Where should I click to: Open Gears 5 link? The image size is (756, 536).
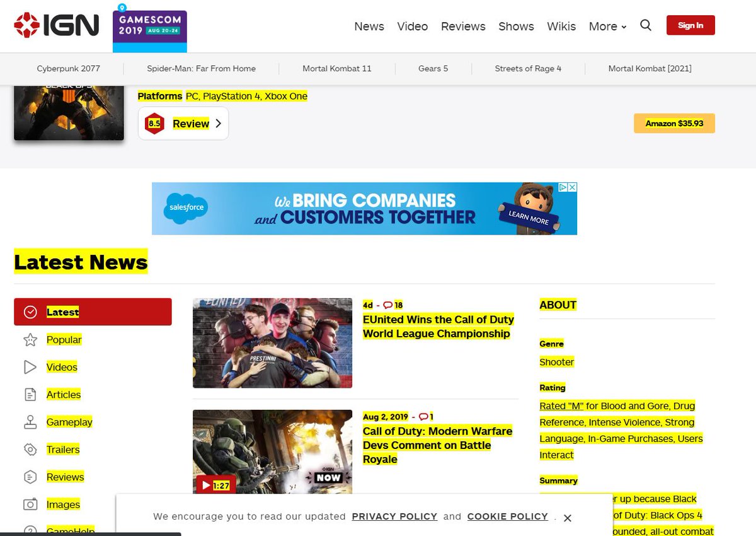pyautogui.click(x=433, y=68)
